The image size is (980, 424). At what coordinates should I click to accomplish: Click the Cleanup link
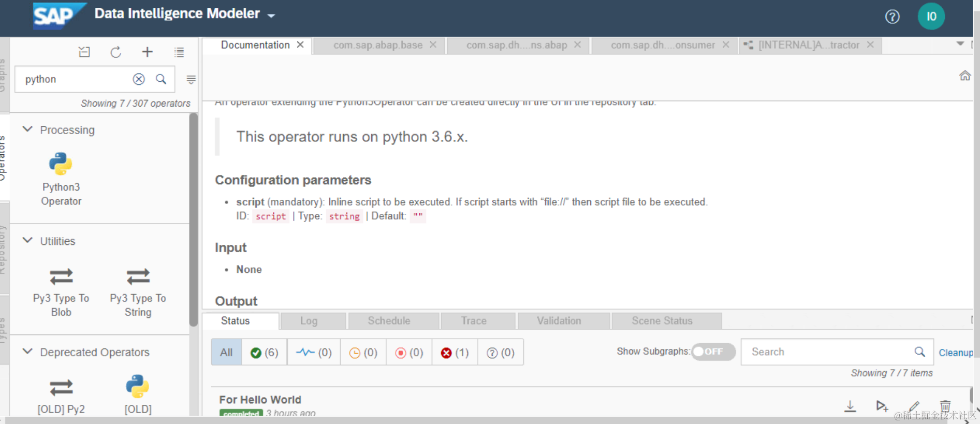[x=956, y=353]
